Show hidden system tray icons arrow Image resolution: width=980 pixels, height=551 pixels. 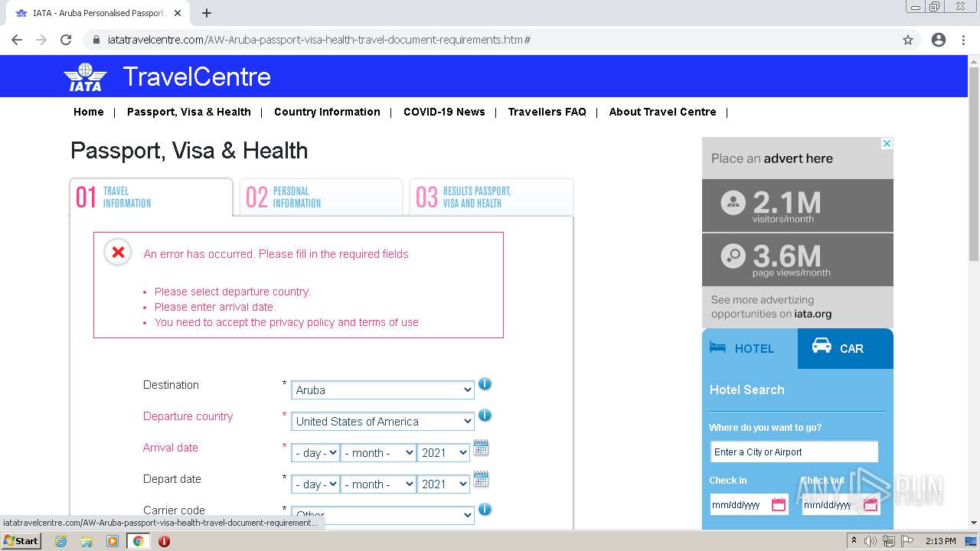click(854, 541)
